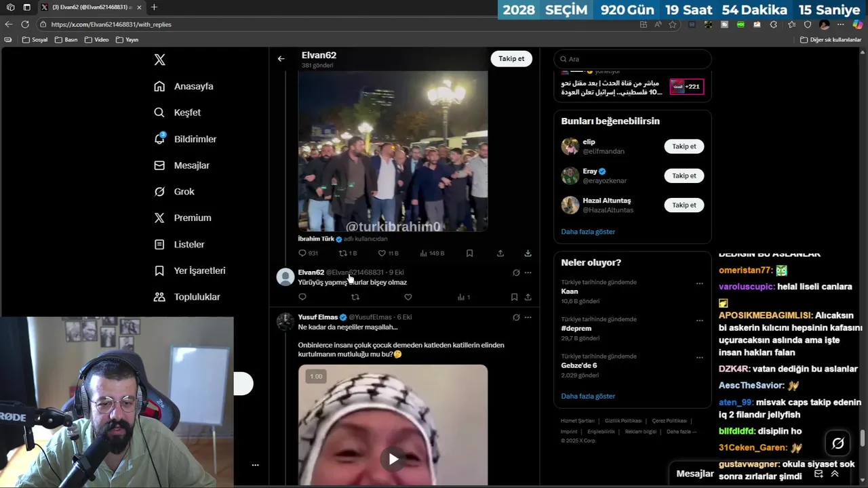The image size is (868, 488).
Task: Open the Kaan trending topic
Action: point(570,291)
